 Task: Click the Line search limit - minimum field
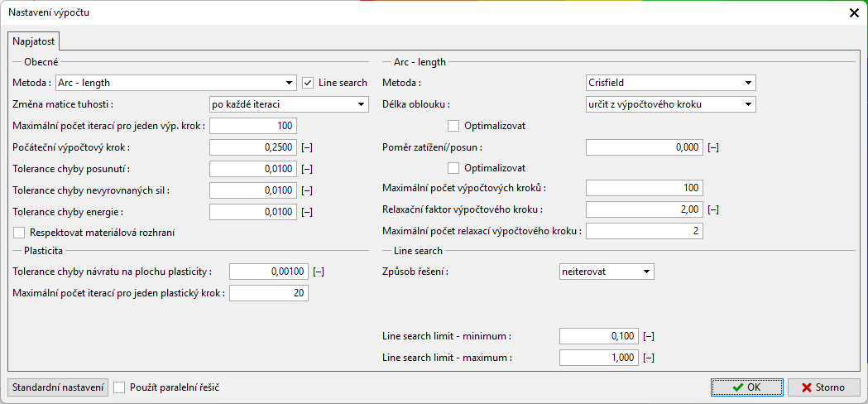[597, 336]
